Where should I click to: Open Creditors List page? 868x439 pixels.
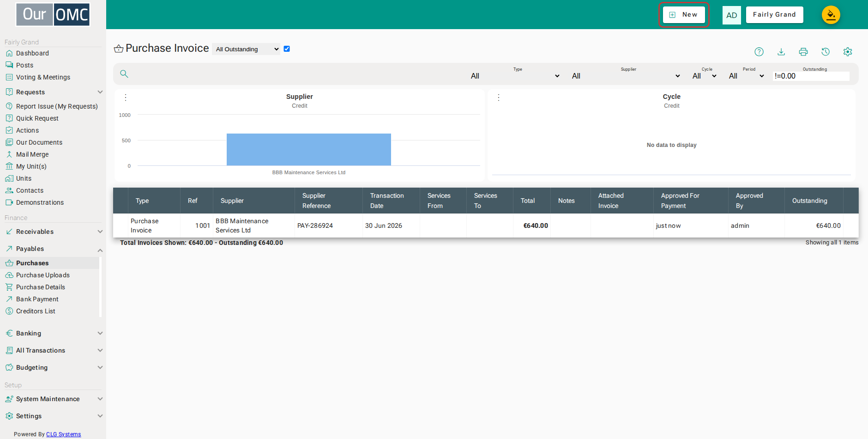(36, 311)
